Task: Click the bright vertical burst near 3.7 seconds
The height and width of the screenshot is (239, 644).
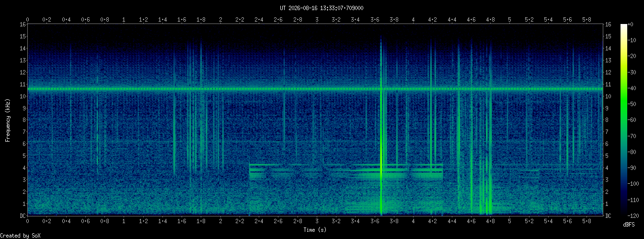Action: tap(381, 125)
